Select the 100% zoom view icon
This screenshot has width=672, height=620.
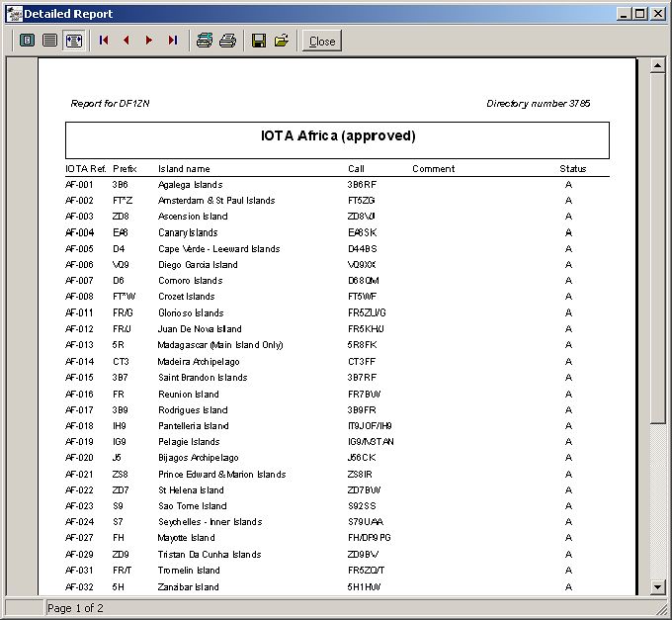[x=50, y=41]
